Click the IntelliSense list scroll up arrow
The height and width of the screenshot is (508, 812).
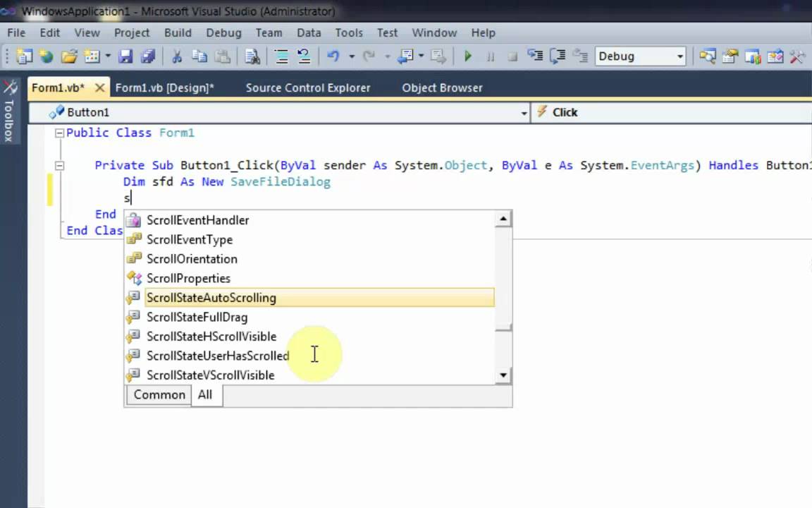coord(503,219)
